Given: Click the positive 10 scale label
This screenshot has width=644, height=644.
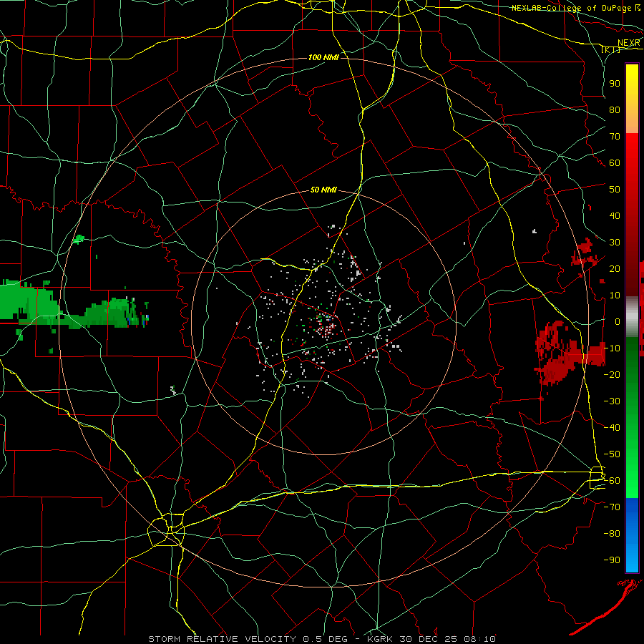Looking at the screenshot, I should [x=615, y=296].
